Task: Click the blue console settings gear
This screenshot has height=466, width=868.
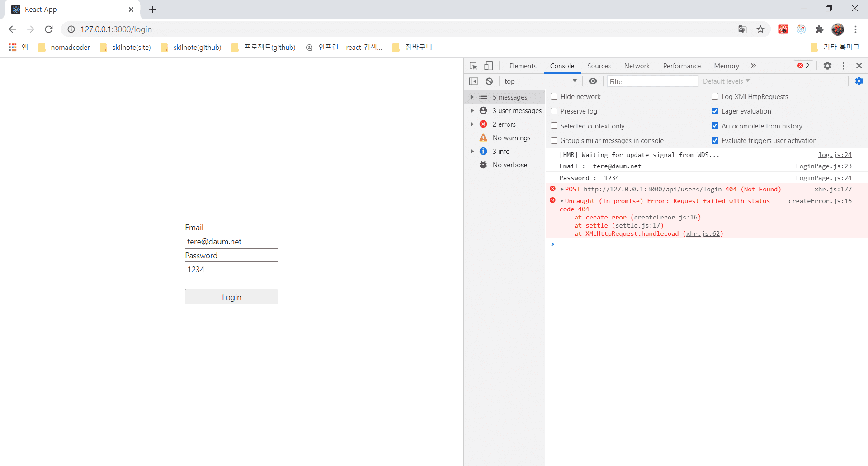Action: 859,81
